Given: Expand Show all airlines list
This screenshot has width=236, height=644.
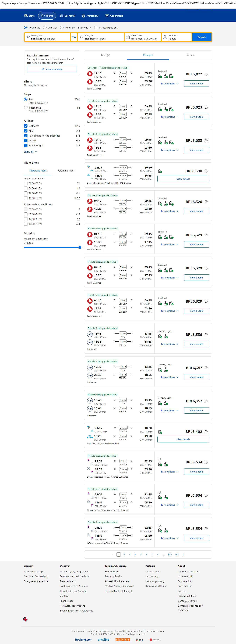Looking at the screenshot, I should coord(30,152).
